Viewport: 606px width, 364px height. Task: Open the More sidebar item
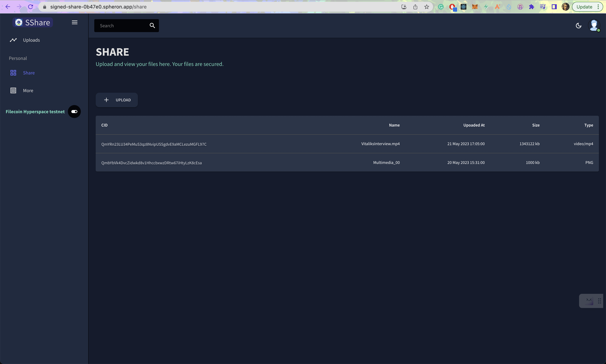(28, 91)
